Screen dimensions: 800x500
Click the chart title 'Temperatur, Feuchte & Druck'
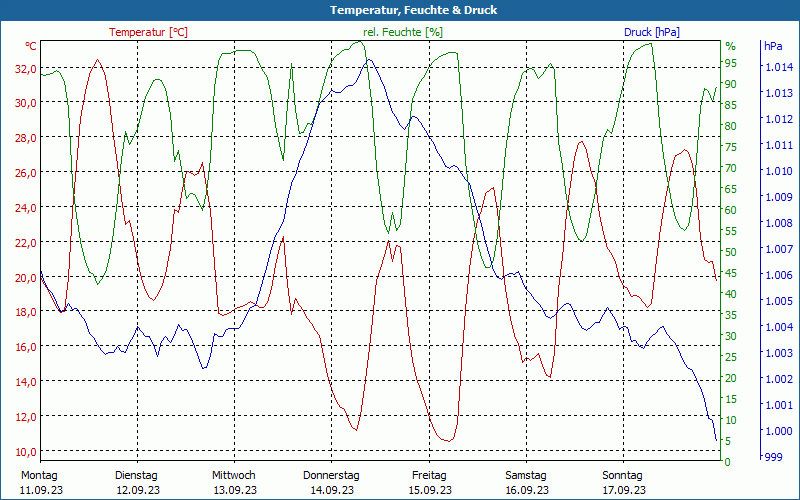tap(400, 10)
